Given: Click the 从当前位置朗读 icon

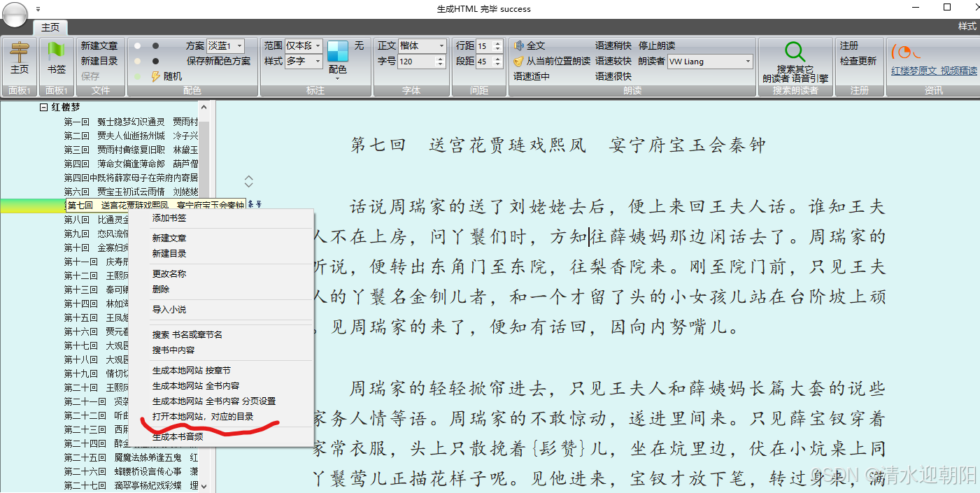Looking at the screenshot, I should tap(518, 61).
